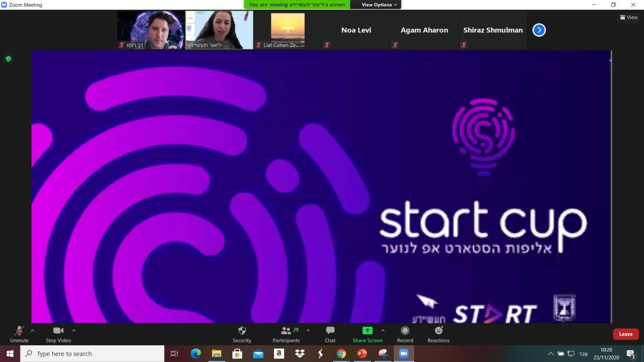The image size is (644, 362).
Task: Open the Reactions emoji picker
Action: tap(438, 331)
